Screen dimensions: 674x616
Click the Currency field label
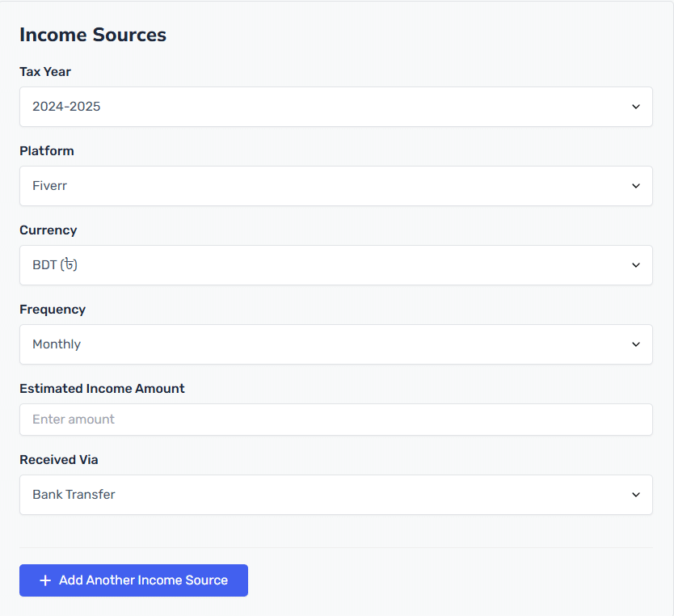click(x=48, y=230)
